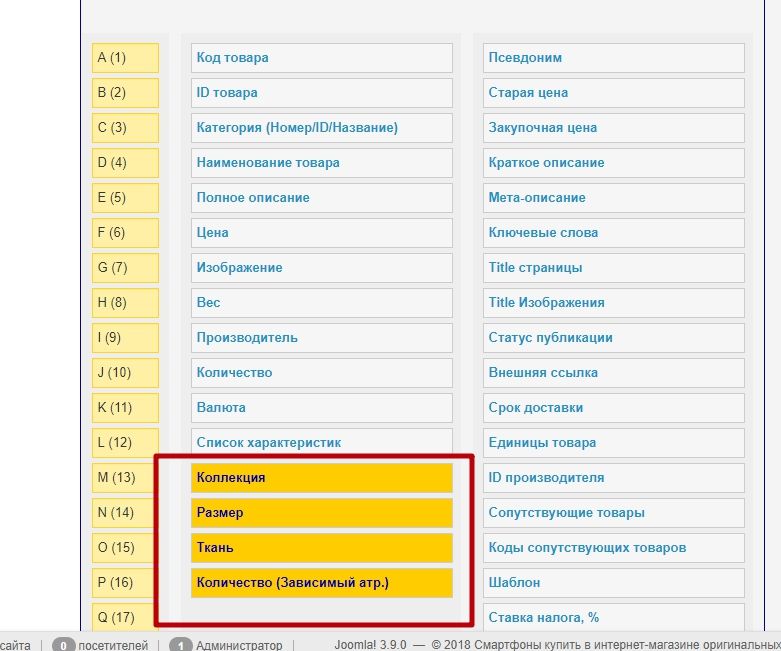The image size is (781, 651).
Task: Click the 'Сопутствующие товары' field
Action: point(614,513)
